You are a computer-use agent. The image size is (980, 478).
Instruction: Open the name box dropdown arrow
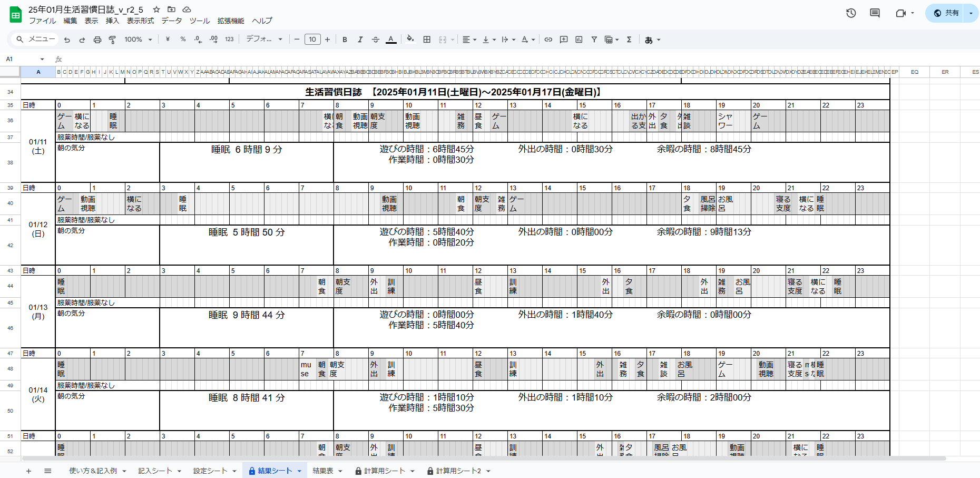42,59
